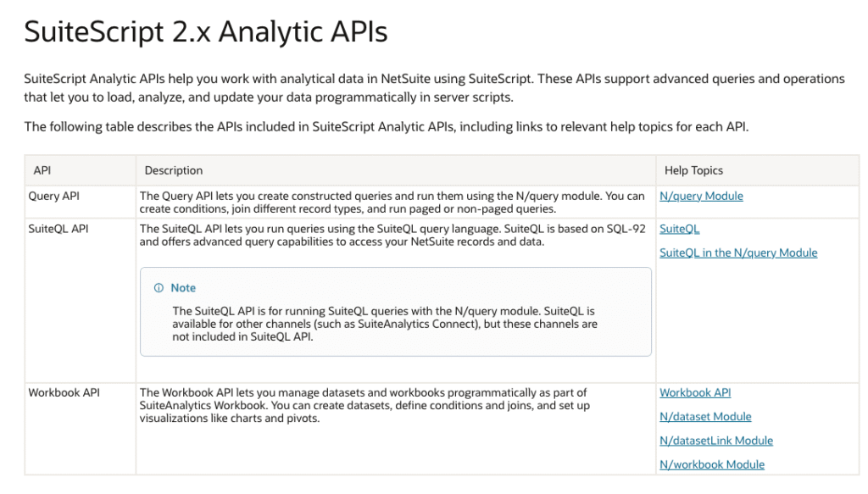Click the SuiteQL API row label
This screenshot has height=494, width=868.
click(x=58, y=229)
